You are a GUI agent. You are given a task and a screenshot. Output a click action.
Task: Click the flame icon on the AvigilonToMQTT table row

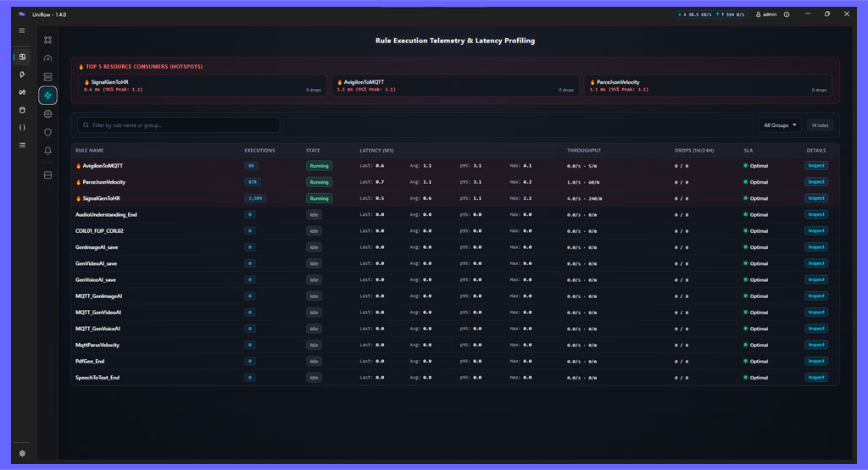point(78,166)
